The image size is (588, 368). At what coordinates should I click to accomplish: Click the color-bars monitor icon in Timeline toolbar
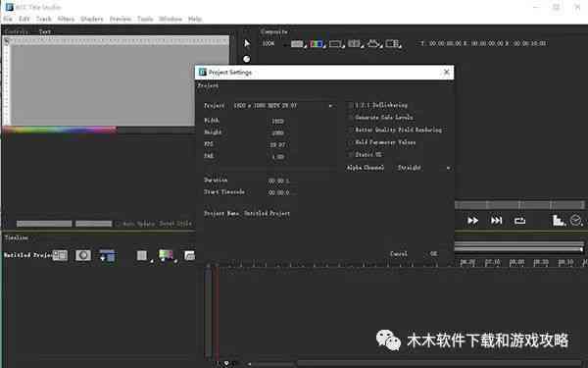(167, 256)
